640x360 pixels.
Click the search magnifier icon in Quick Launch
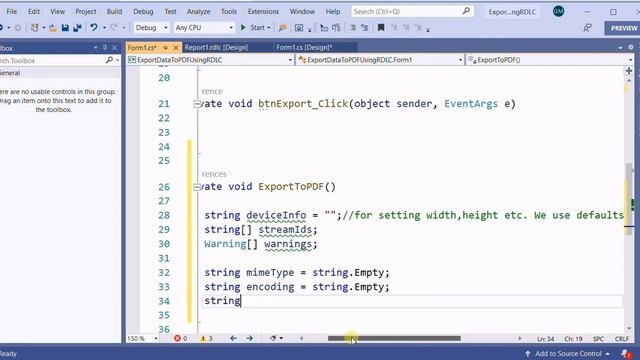pyautogui.click(x=466, y=11)
